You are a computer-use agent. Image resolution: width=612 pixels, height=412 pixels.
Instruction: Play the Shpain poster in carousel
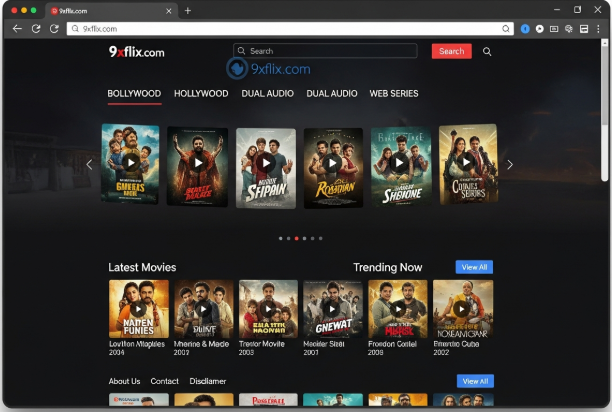tap(266, 163)
